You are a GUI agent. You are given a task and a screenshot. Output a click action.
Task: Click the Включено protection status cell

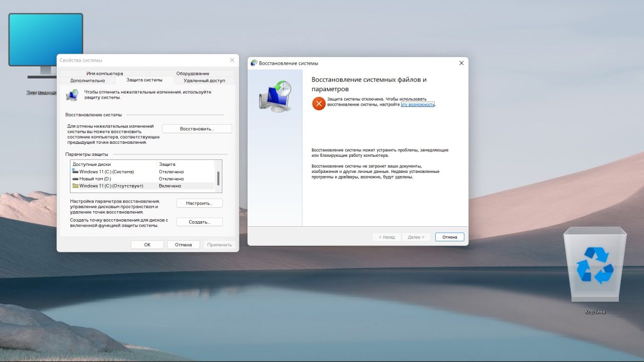click(x=170, y=186)
